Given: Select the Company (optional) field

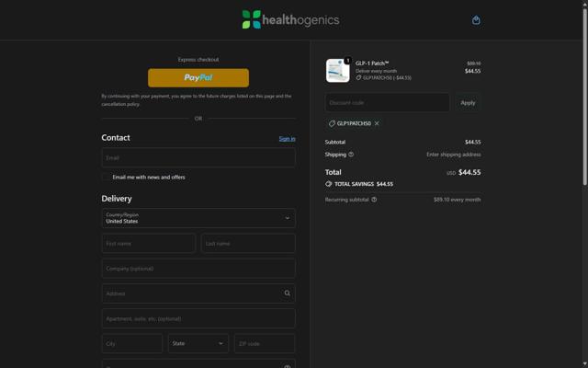Looking at the screenshot, I should pos(198,269).
